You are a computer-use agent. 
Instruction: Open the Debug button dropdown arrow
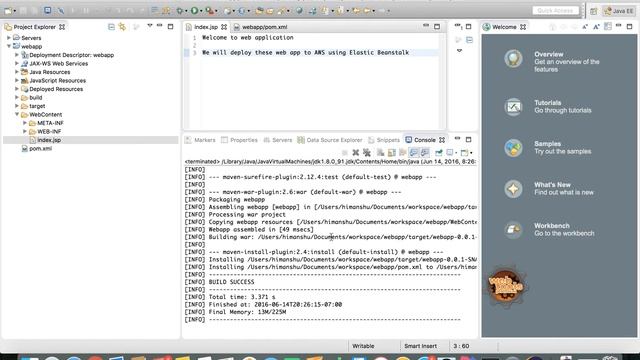[x=186, y=11]
